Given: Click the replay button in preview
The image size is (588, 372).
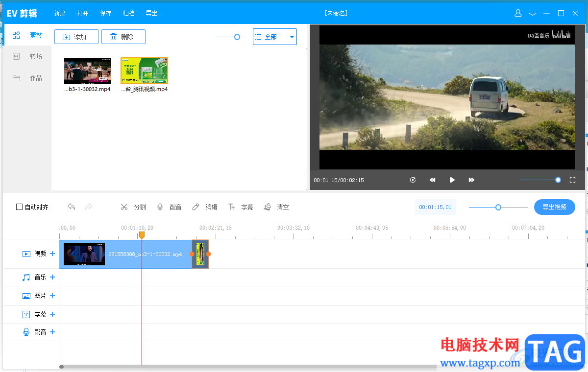Looking at the screenshot, I should (x=413, y=180).
